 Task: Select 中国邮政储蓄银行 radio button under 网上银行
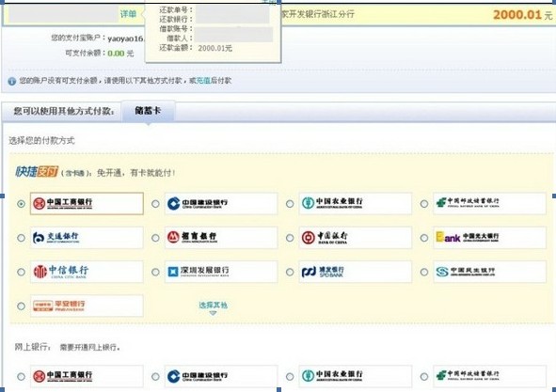(424, 376)
